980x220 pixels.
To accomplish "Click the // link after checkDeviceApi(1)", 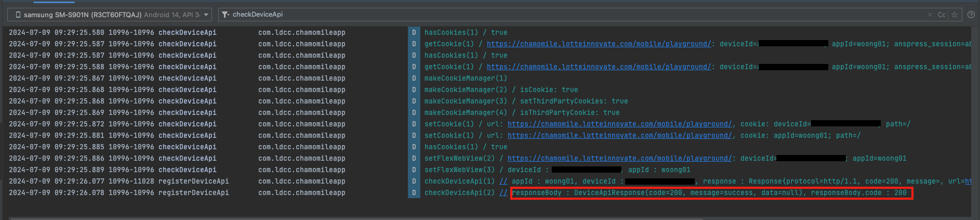I will [503, 181].
